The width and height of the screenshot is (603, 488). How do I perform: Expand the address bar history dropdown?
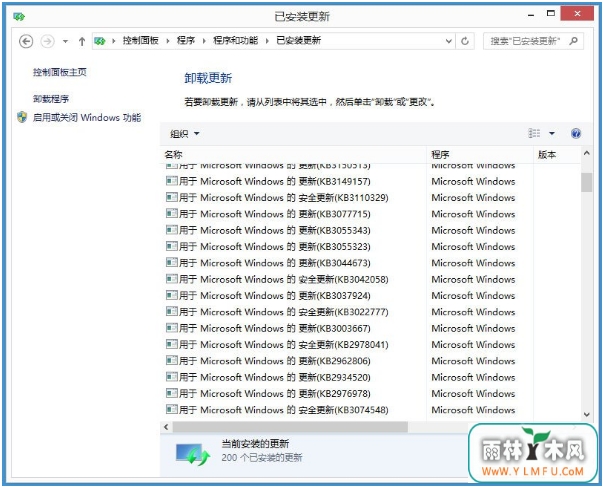tap(448, 41)
